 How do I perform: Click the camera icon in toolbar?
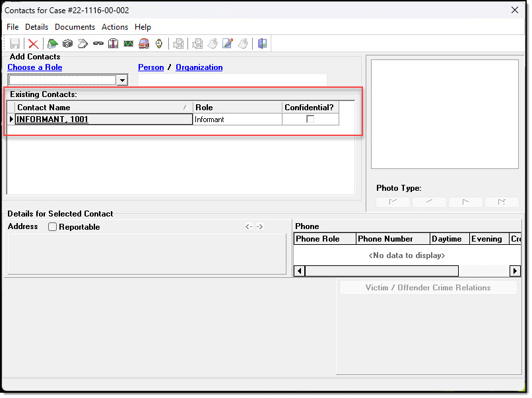67,44
